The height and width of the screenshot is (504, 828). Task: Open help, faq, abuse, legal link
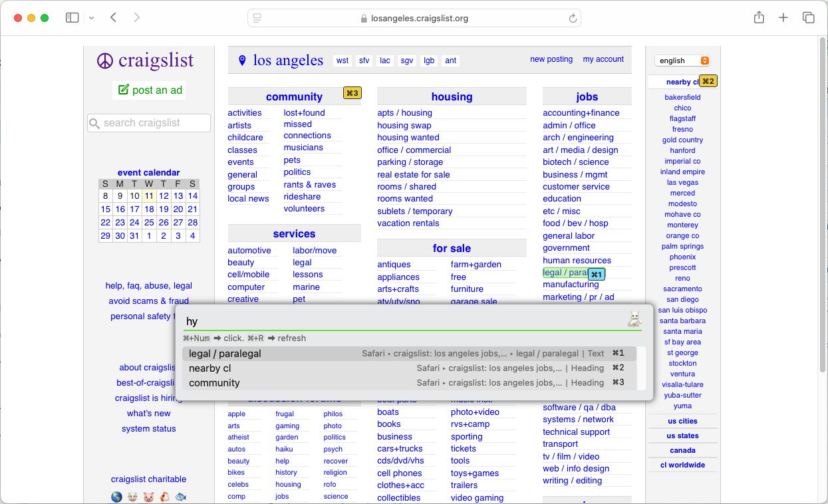click(x=149, y=286)
